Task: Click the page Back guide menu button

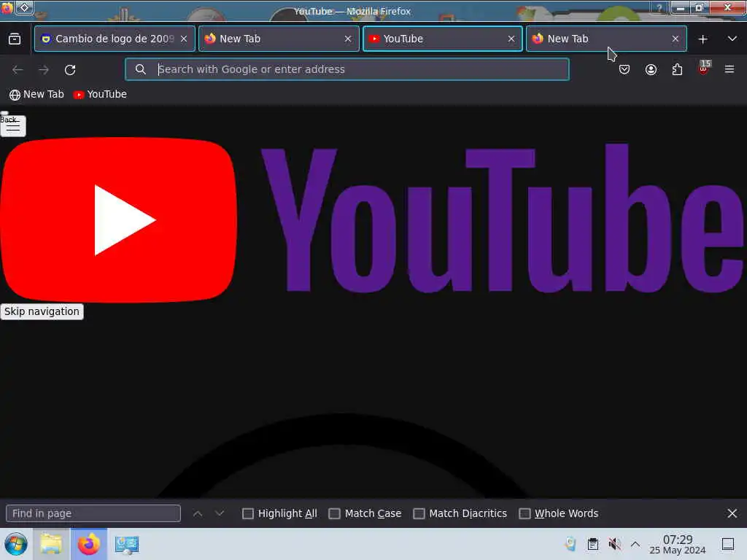Action: pyautogui.click(x=13, y=125)
